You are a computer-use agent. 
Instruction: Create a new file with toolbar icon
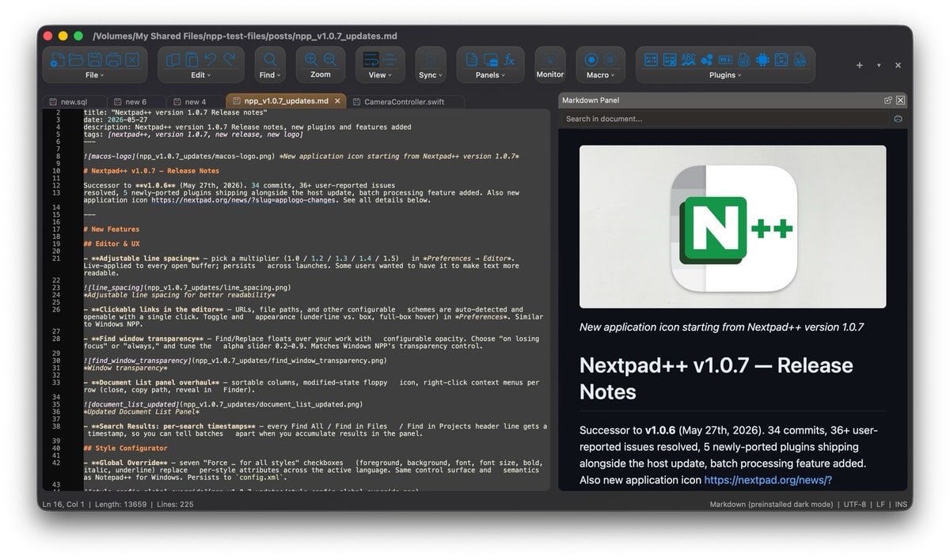pyautogui.click(x=57, y=59)
